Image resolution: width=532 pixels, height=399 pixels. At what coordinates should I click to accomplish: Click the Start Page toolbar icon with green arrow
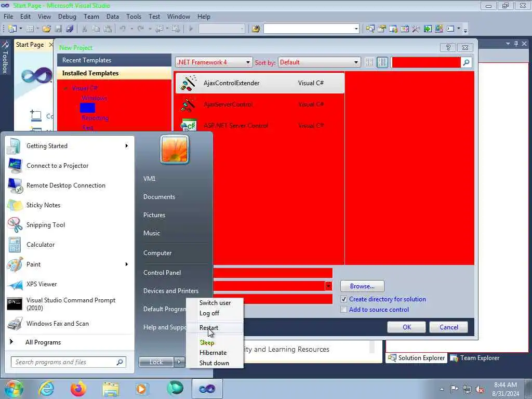click(428, 29)
